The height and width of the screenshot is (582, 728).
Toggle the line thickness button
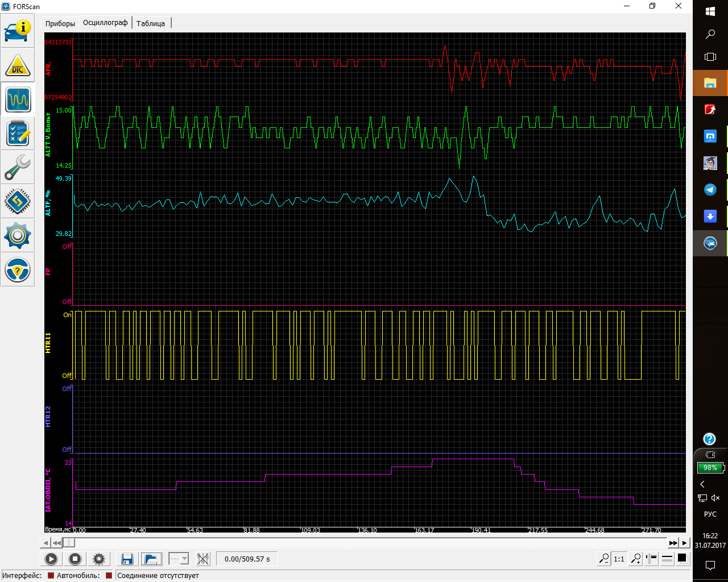click(667, 559)
